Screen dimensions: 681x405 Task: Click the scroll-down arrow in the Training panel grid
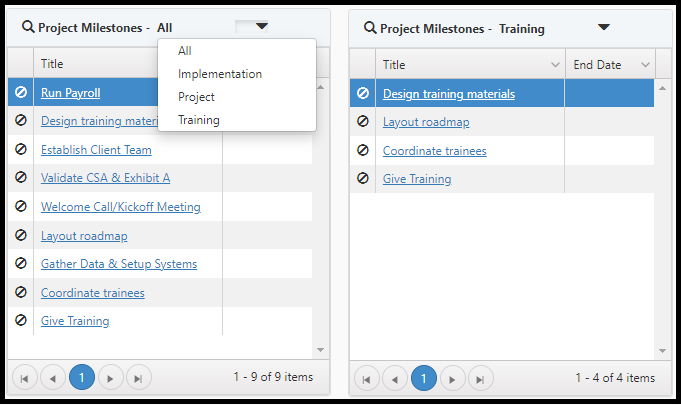(662, 351)
